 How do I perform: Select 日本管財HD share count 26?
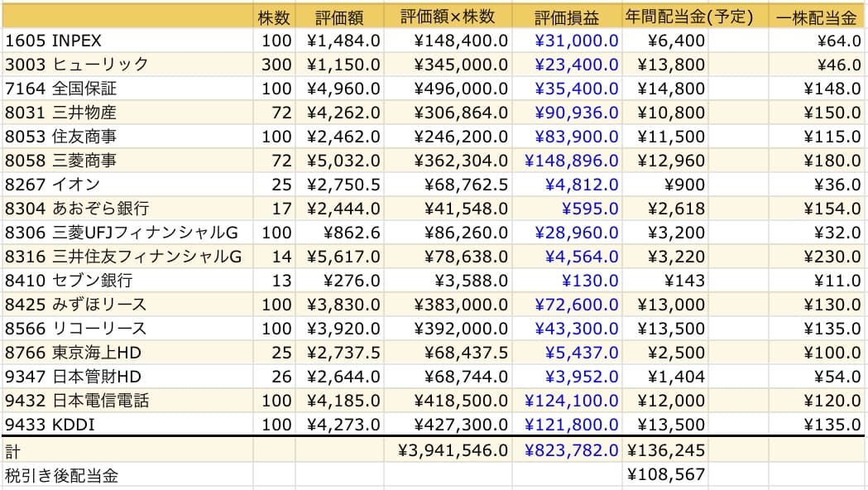(x=274, y=377)
